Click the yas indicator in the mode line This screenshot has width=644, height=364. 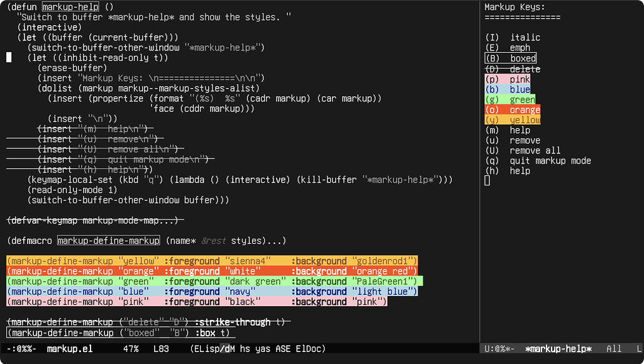pos(263,348)
